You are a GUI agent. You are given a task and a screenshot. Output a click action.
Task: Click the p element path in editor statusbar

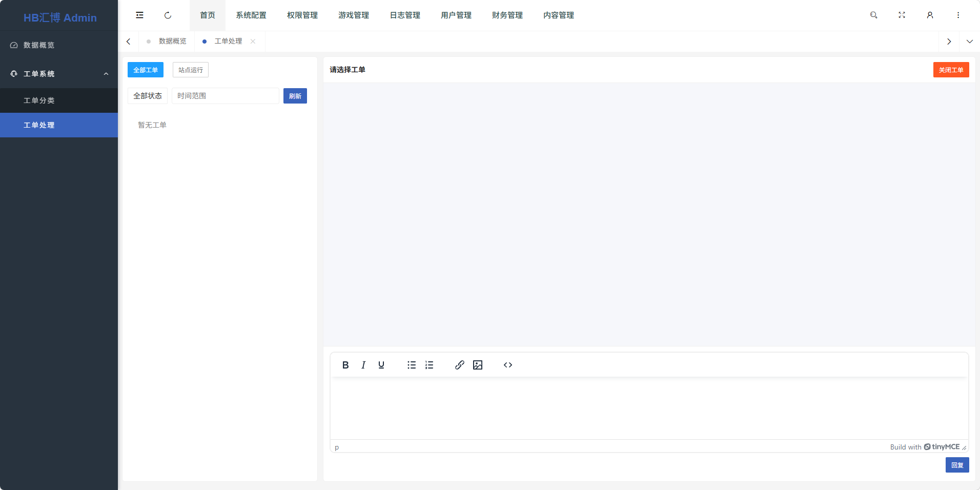pyautogui.click(x=337, y=447)
